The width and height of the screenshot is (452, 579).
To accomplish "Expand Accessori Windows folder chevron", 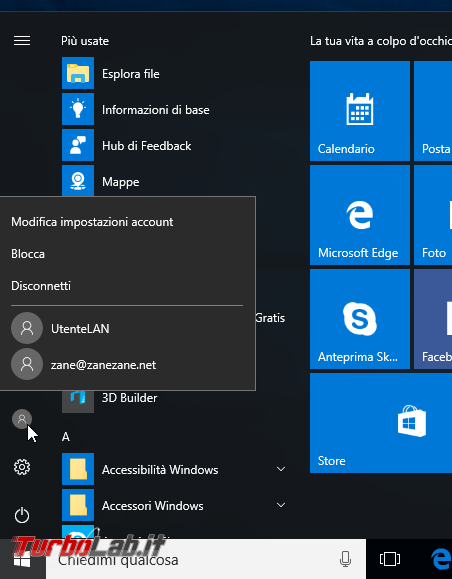I will pos(281,505).
